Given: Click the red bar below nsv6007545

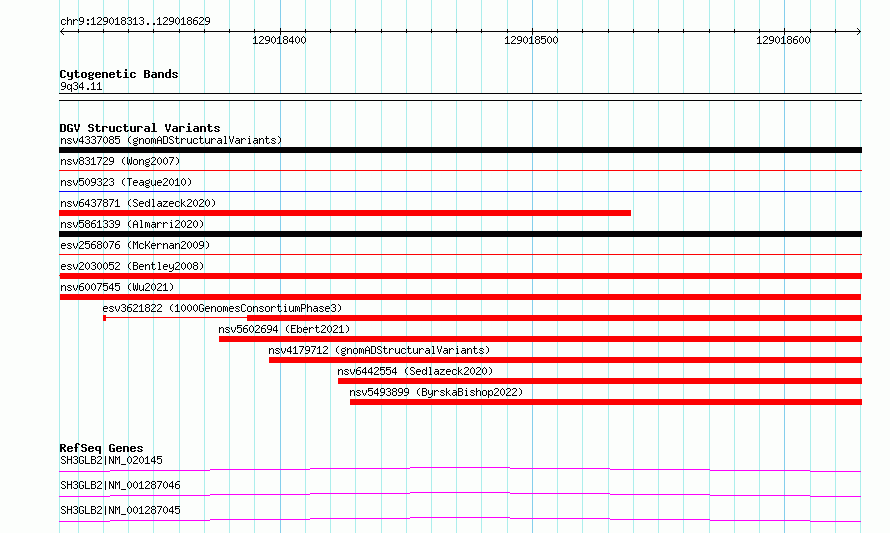Looking at the screenshot, I should (460, 297).
